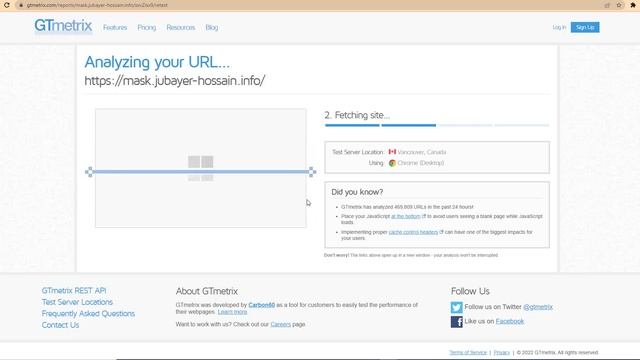Click the 'Chrome (Desktop)' browser text
Image resolution: width=640 pixels, height=360 pixels.
coord(420,163)
